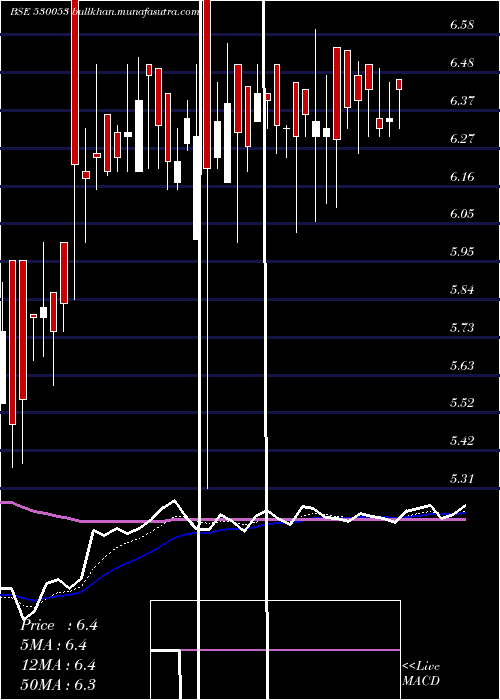Click the BSE bullkhan.munafasutra.com chart title
Image resolution: width=500 pixels, height=700 pixels.
[x=105, y=12]
